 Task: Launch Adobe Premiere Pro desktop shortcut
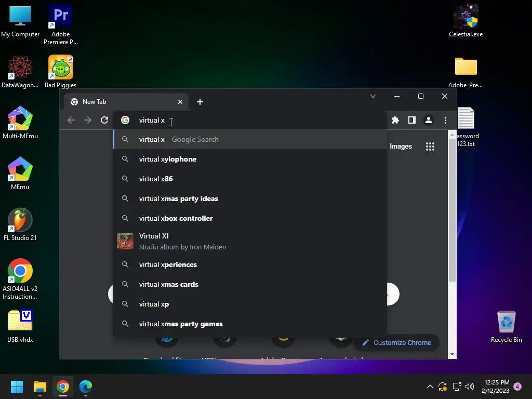pyautogui.click(x=61, y=24)
